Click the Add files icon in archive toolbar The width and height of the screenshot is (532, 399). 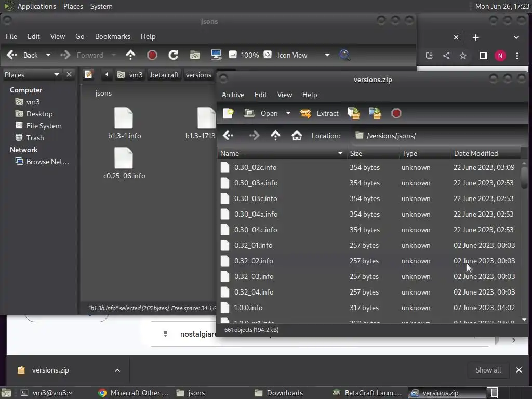[353, 113]
